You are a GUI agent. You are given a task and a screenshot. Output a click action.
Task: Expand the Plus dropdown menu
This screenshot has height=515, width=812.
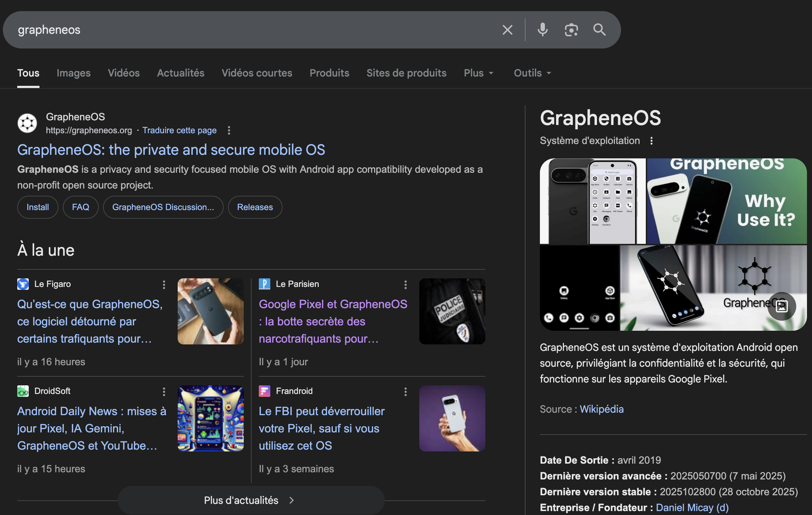click(479, 73)
